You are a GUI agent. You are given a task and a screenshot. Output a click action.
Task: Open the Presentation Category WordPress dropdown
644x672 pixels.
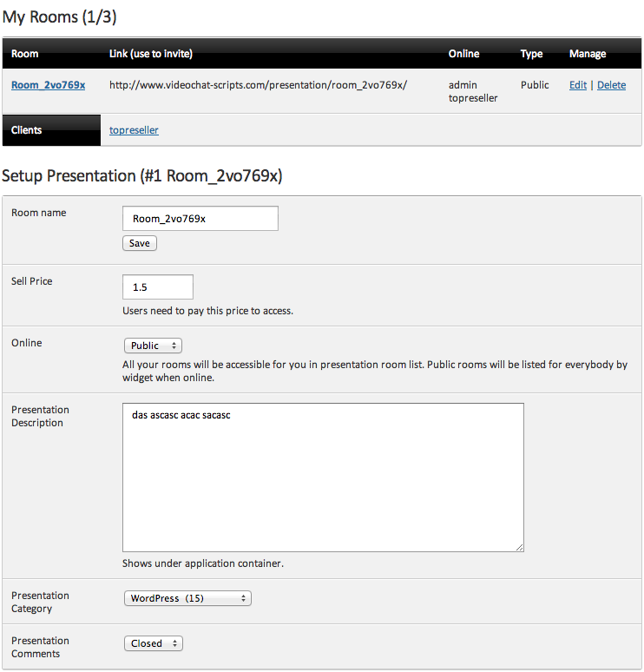coord(187,598)
